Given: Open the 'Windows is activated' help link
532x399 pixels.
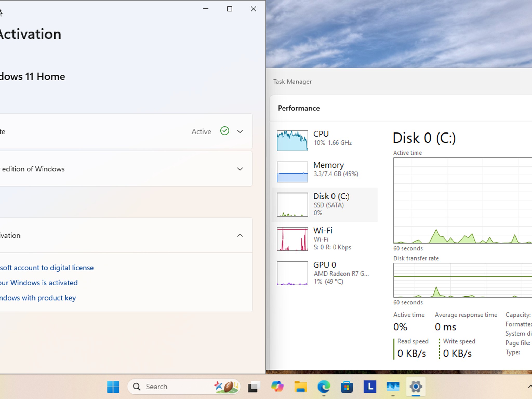Looking at the screenshot, I should [x=39, y=283].
